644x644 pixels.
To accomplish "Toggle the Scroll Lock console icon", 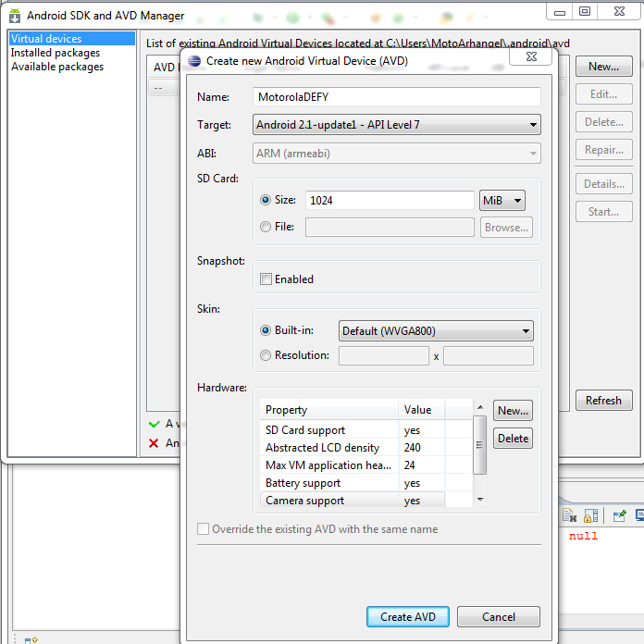I will tap(590, 515).
